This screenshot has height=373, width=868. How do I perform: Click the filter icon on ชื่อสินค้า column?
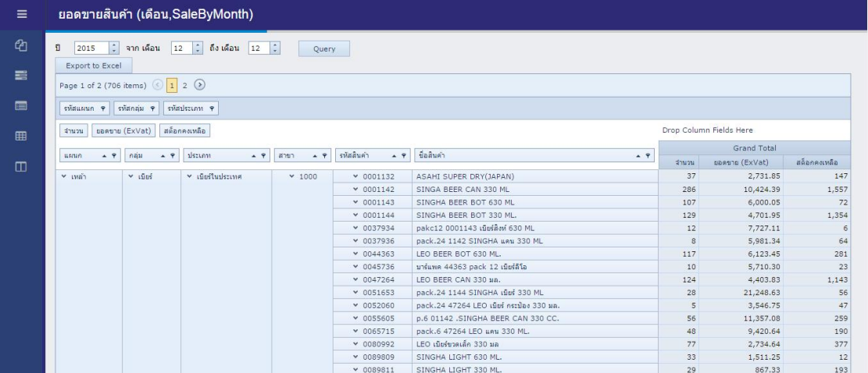(646, 155)
